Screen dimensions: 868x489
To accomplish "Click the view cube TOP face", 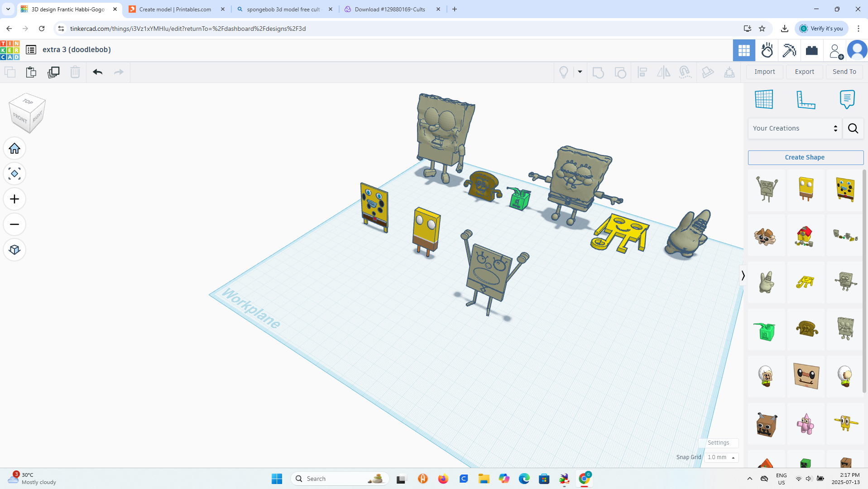I will tap(28, 102).
